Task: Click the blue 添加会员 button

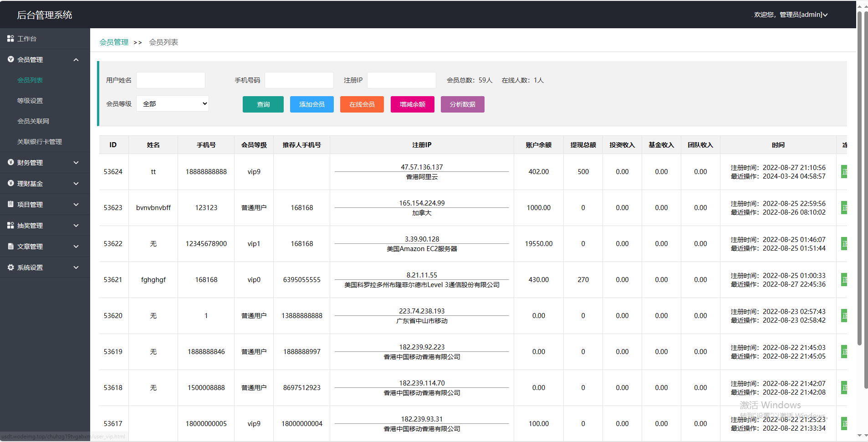Action: click(311, 104)
